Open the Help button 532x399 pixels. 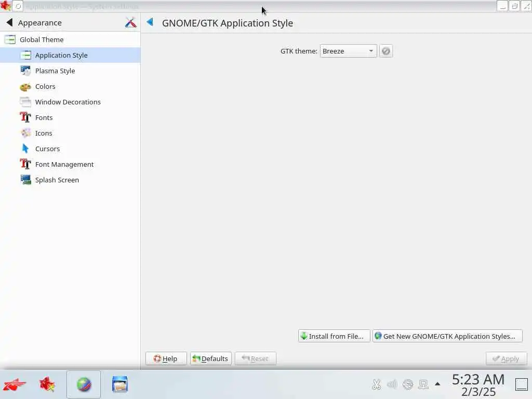point(166,358)
